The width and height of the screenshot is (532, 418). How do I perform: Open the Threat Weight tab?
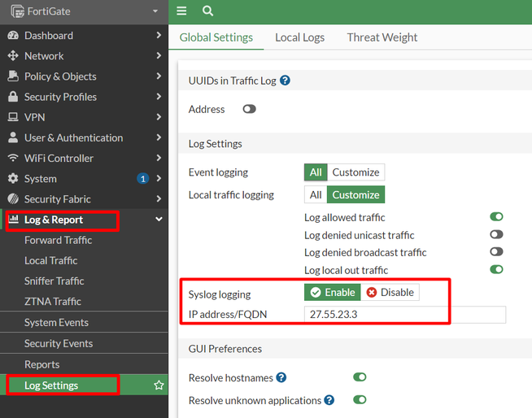point(382,37)
